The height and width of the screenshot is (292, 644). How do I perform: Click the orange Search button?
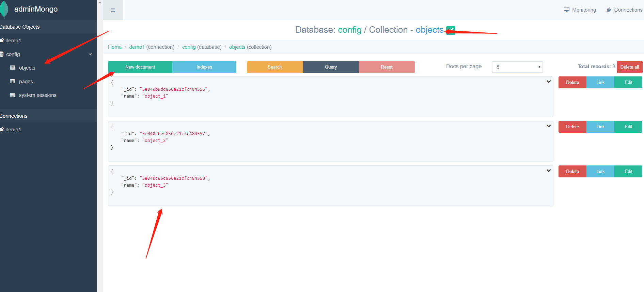[x=275, y=67]
